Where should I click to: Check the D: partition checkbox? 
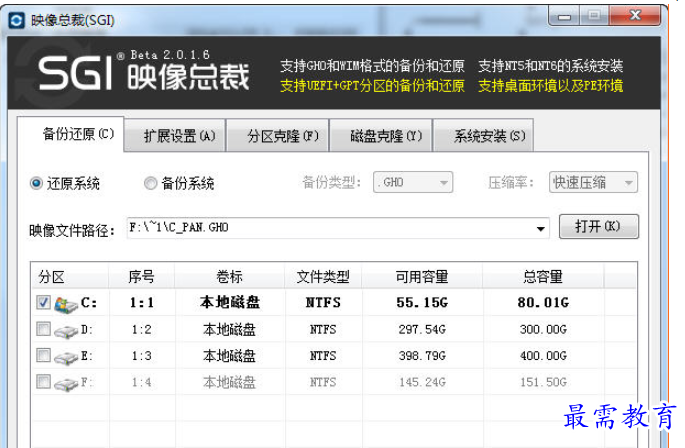[43, 329]
